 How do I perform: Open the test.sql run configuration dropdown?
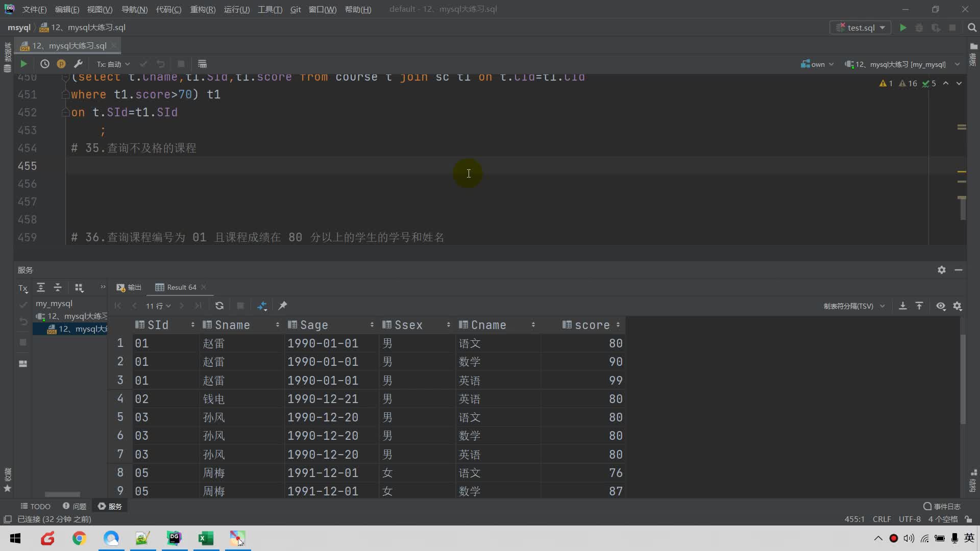[861, 28]
